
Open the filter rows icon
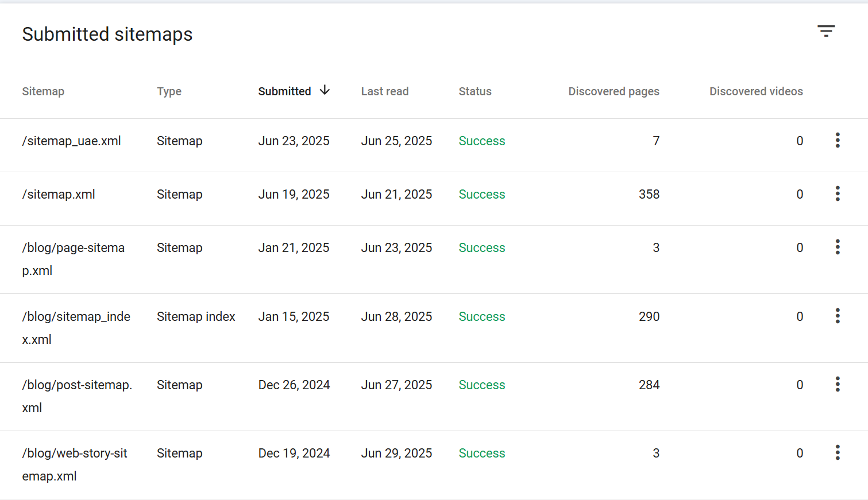click(826, 31)
